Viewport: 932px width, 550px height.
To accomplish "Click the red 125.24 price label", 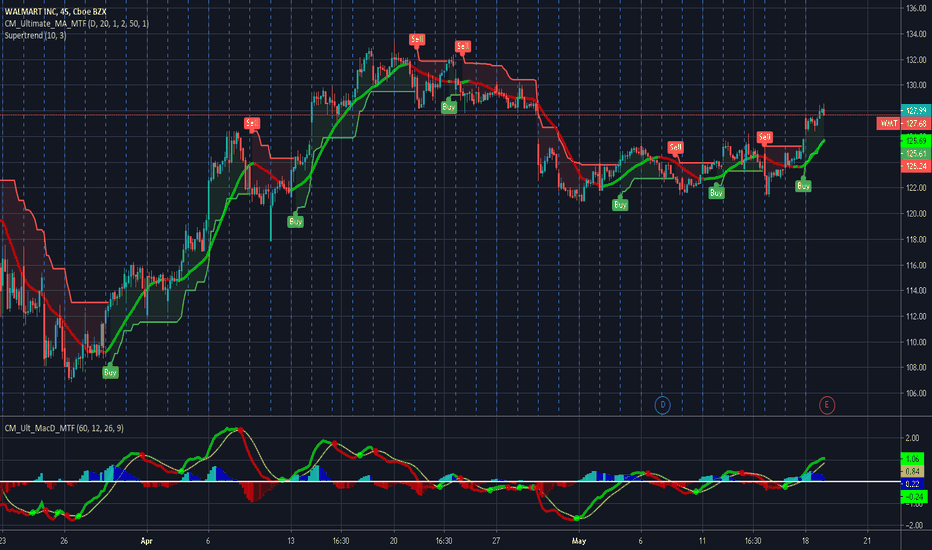I will (915, 166).
